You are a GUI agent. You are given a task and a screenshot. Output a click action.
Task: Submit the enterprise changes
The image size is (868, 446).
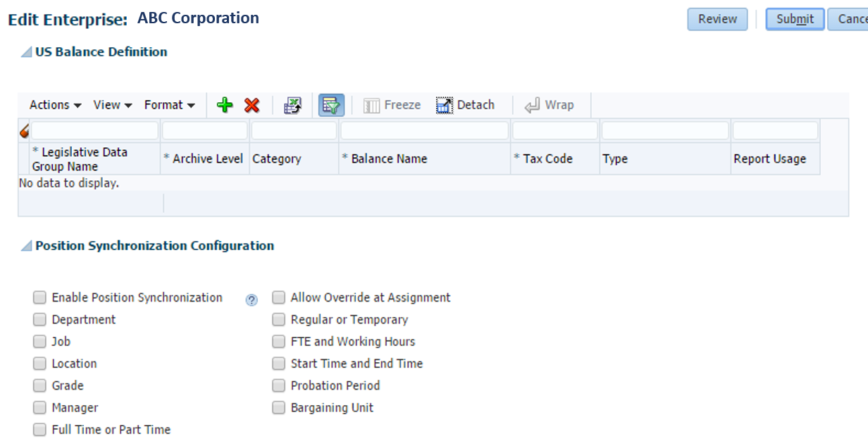(794, 19)
